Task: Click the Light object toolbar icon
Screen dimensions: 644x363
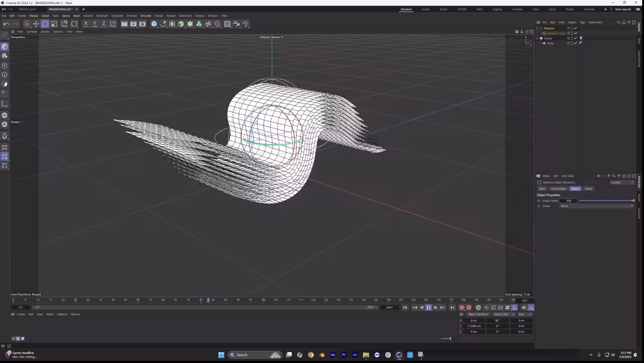Action: point(245,24)
